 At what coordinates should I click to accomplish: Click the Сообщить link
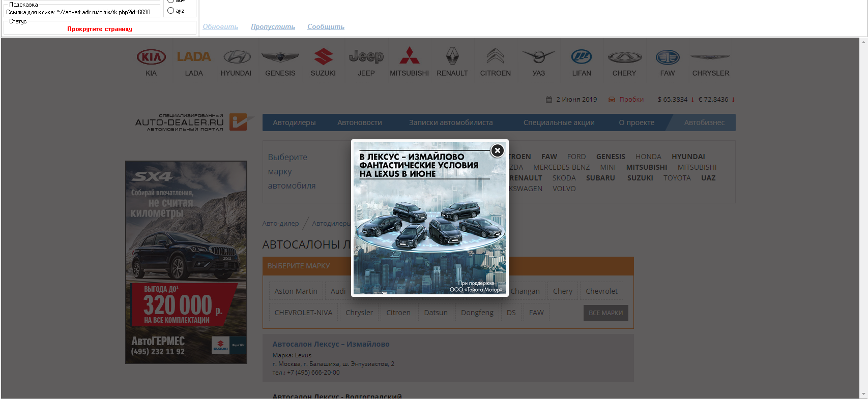click(x=326, y=26)
